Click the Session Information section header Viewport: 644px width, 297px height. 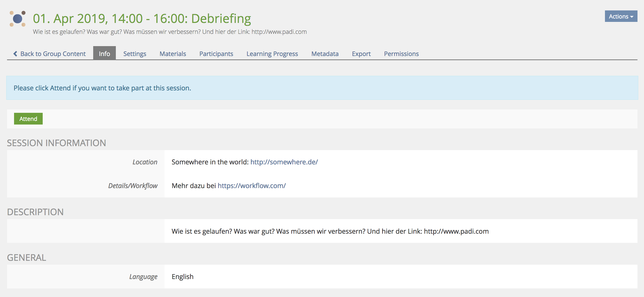(x=56, y=143)
